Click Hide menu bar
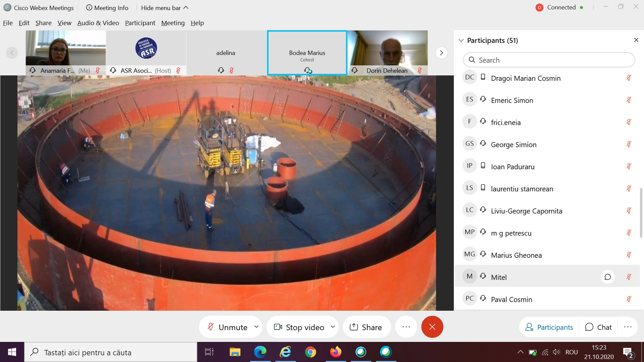The image size is (644, 362). 164,8
